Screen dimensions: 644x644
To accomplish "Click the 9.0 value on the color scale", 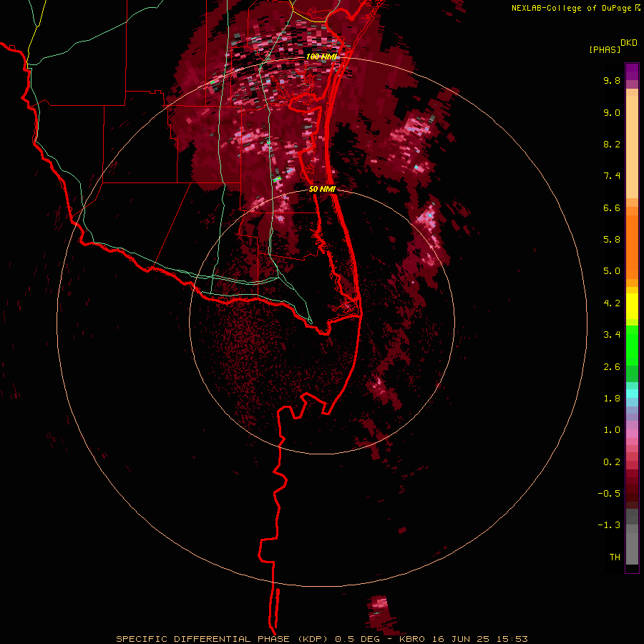I will tap(612, 112).
